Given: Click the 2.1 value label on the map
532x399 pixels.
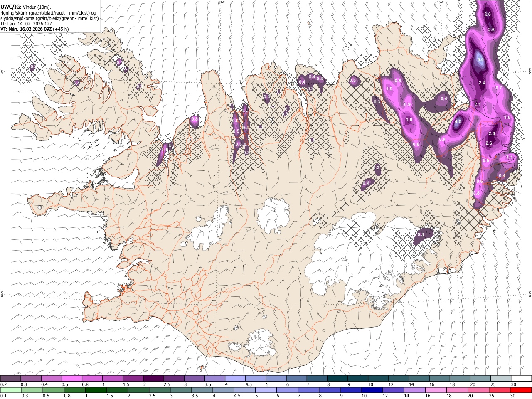Looking at the screenshot, I should point(477,105).
